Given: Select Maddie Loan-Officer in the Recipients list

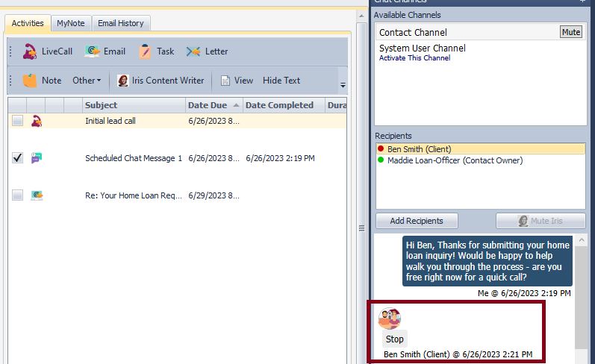Looking at the screenshot, I should click(454, 160).
